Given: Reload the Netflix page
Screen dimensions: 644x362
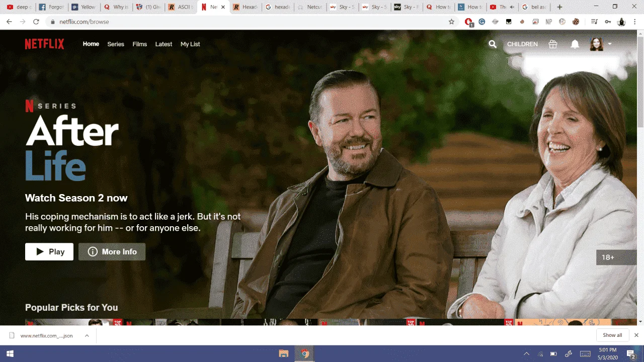Looking at the screenshot, I should (x=36, y=22).
